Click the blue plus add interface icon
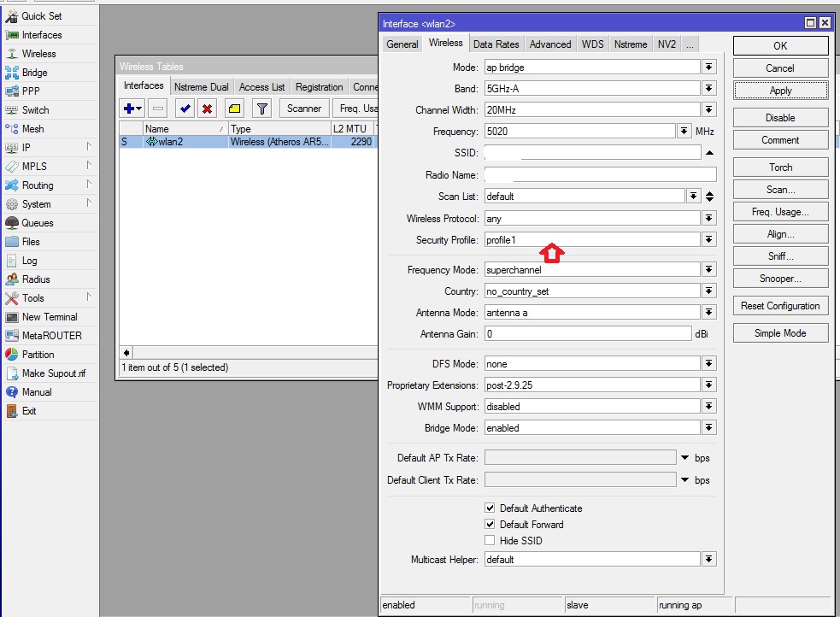 [130, 109]
